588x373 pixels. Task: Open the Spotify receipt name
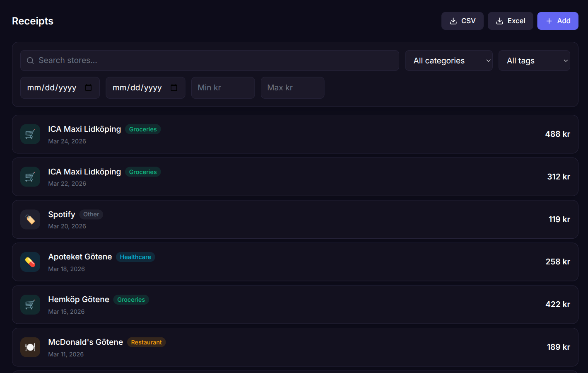point(62,214)
